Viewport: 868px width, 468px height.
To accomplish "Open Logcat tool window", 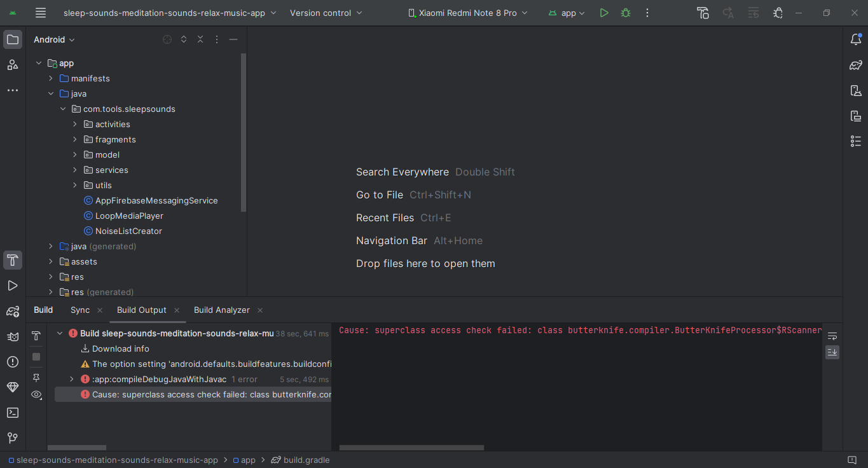I will tap(13, 336).
